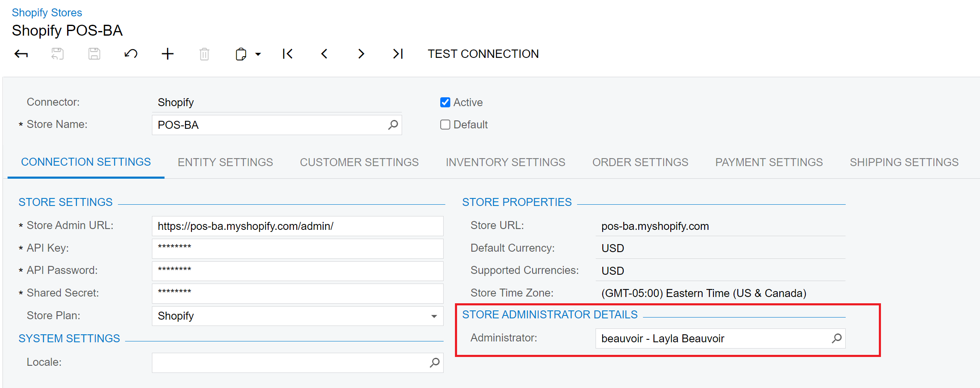Open Locale lookup magnifier icon
Screen dimensions: 980x388
(x=435, y=362)
